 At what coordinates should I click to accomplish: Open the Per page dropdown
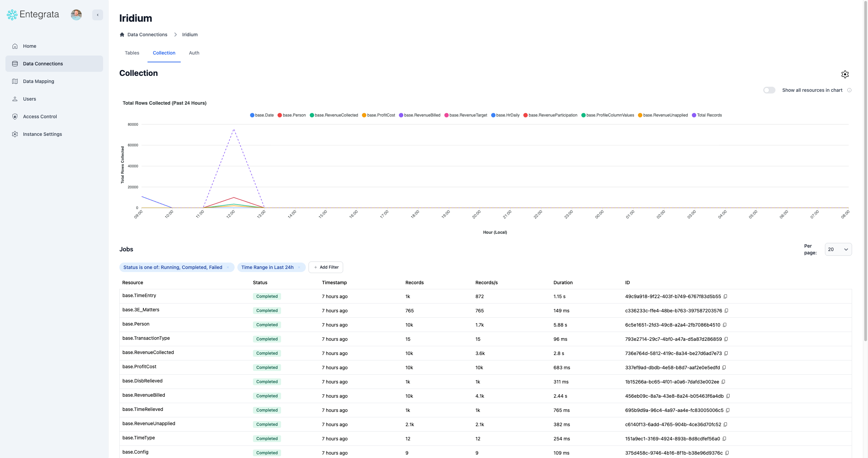[x=838, y=249]
